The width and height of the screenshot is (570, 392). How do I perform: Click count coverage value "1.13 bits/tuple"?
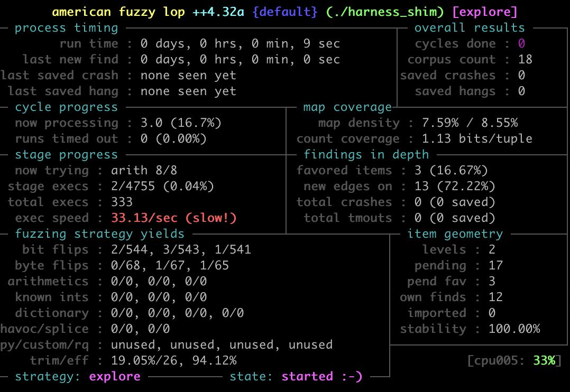pos(477,139)
